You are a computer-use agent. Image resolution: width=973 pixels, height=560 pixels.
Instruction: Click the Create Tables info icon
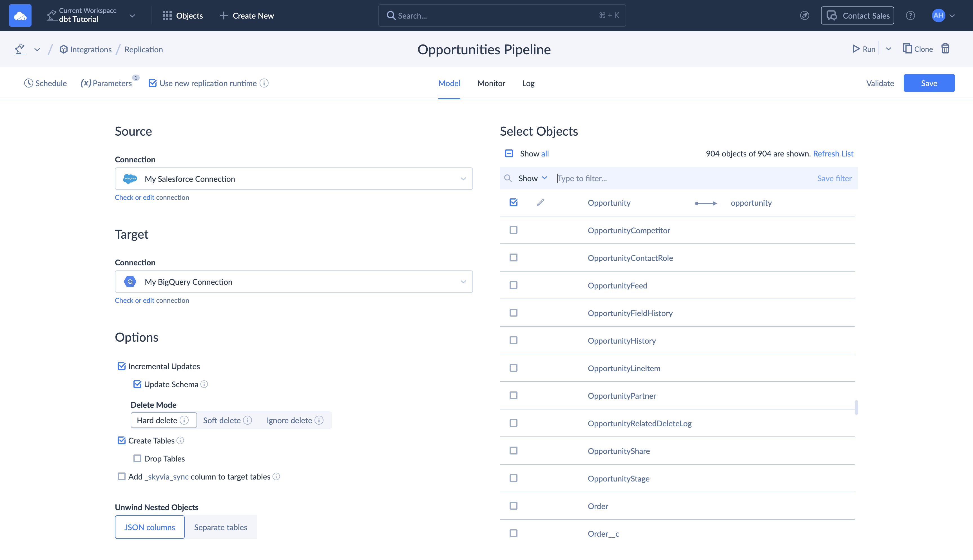click(x=180, y=440)
